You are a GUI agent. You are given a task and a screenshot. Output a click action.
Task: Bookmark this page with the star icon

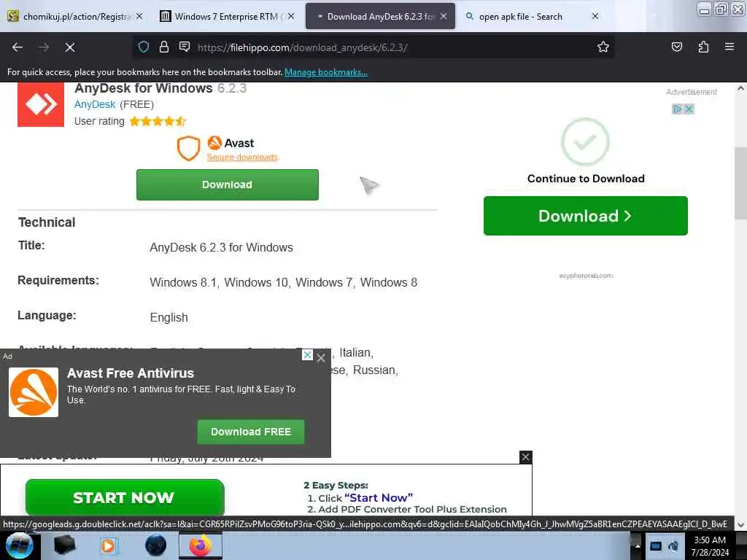coord(603,47)
